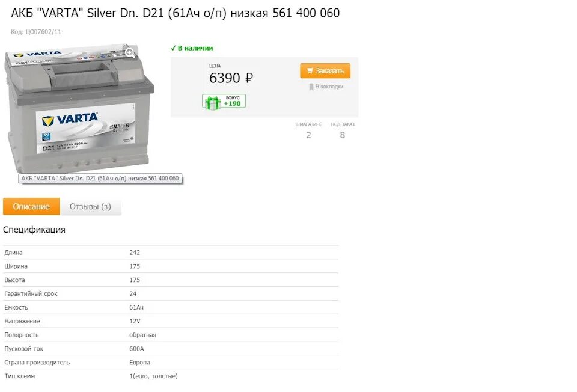
Task: Select the Полярность specification row
Action: 171,335
